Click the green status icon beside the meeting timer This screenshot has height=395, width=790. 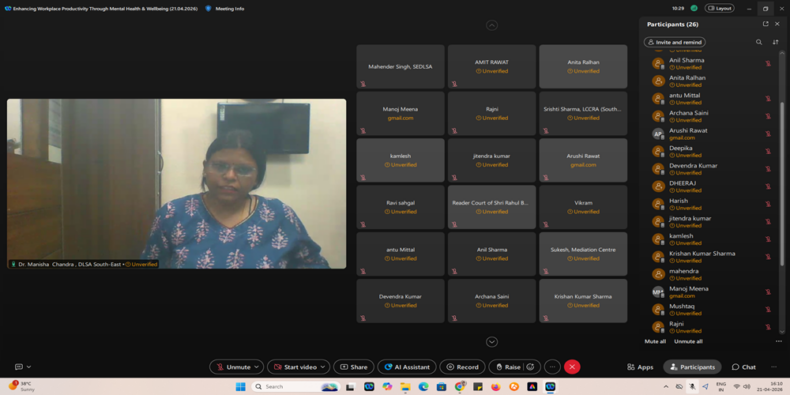click(x=694, y=8)
